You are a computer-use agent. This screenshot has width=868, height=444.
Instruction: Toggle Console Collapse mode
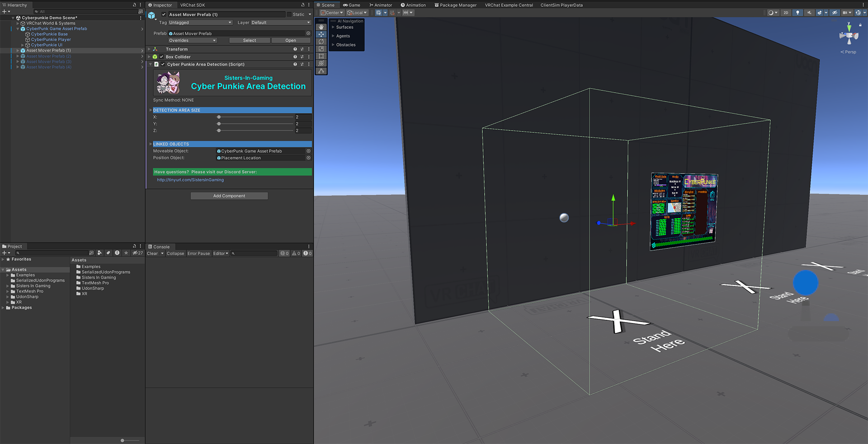(x=175, y=253)
